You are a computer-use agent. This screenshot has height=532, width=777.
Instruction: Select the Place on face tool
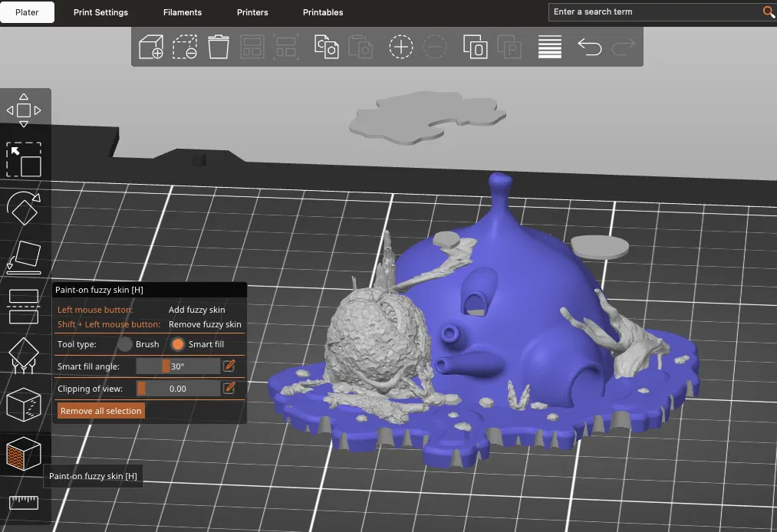[24, 258]
